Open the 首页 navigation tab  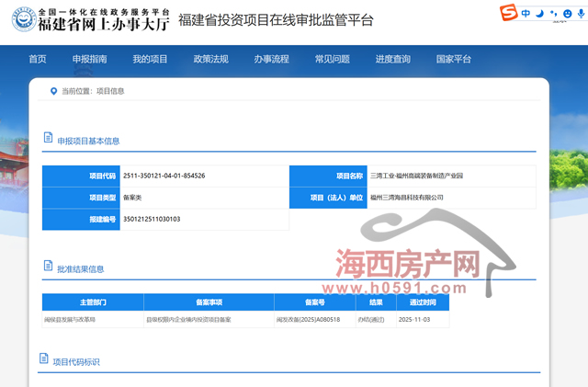tap(37, 59)
